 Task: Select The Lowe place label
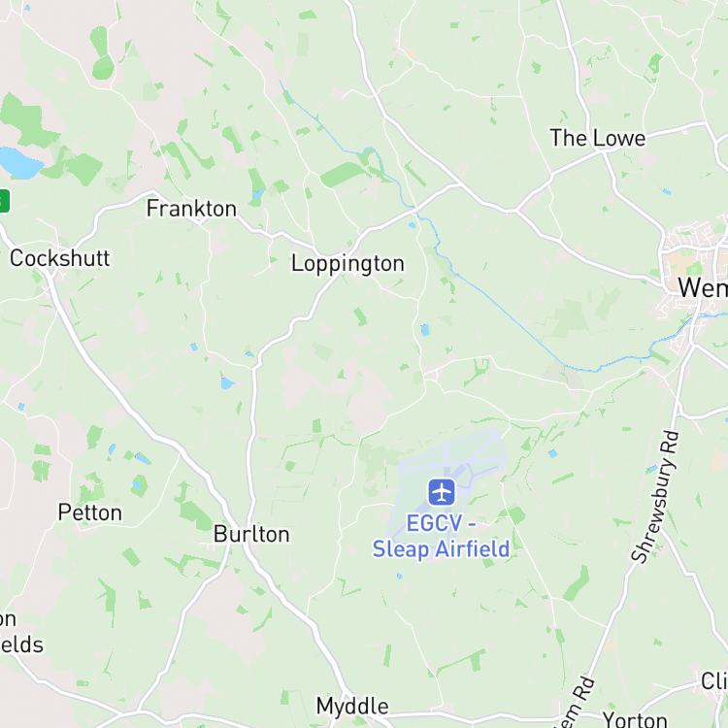598,138
